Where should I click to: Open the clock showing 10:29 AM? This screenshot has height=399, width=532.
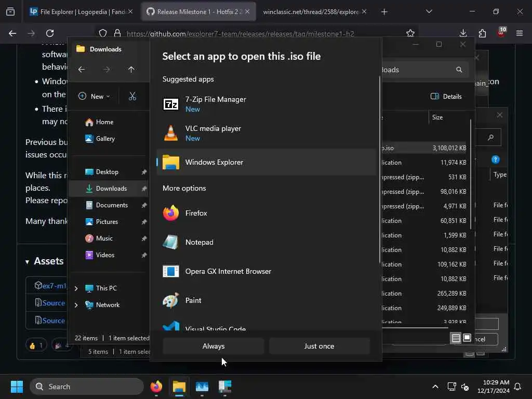[494, 387]
